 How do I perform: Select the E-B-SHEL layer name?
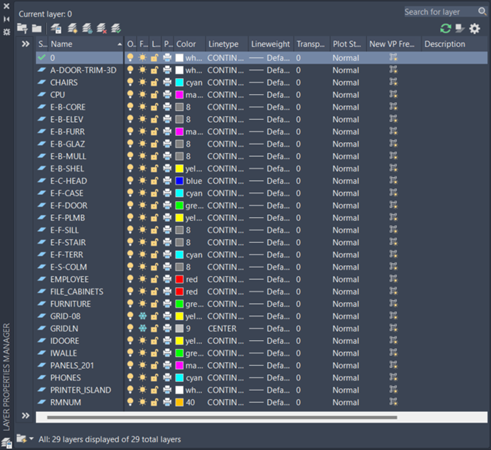pyautogui.click(x=67, y=169)
